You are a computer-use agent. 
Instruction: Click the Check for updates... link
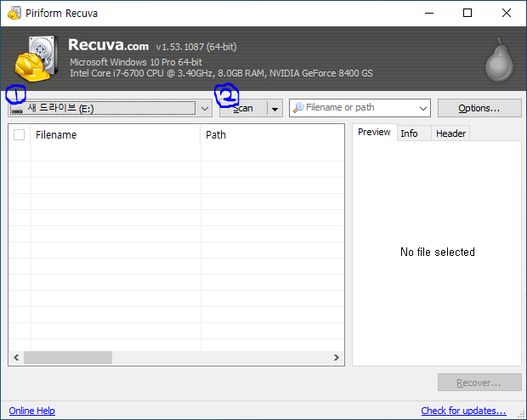point(463,411)
